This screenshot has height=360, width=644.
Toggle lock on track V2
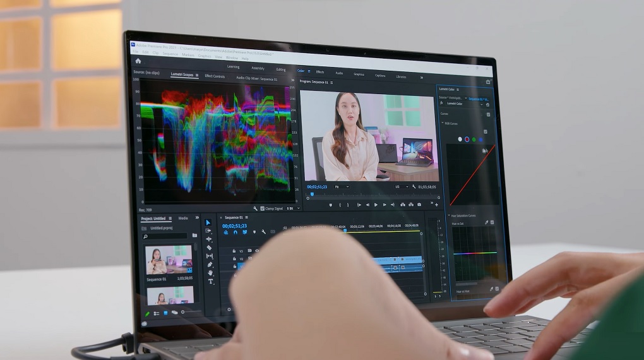pyautogui.click(x=234, y=258)
